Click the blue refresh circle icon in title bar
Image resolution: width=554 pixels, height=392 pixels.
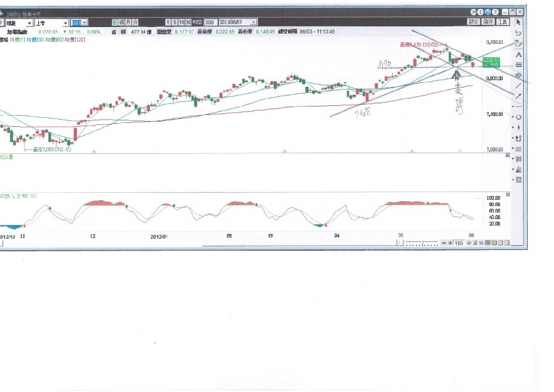point(473,12)
